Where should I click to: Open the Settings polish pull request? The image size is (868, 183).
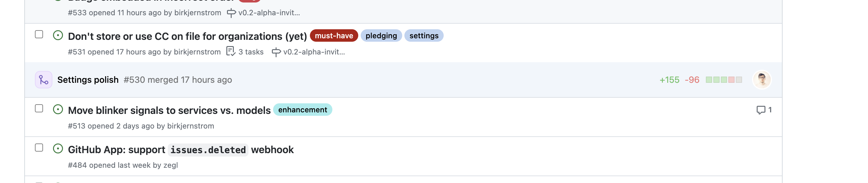[x=88, y=80]
